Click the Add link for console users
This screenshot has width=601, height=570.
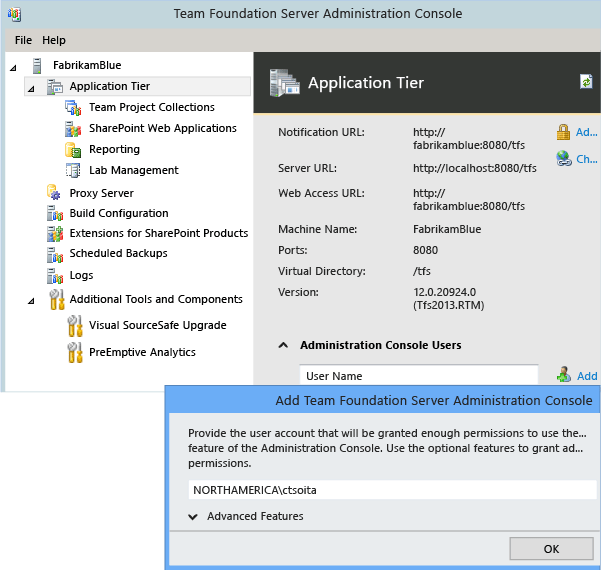click(x=587, y=376)
